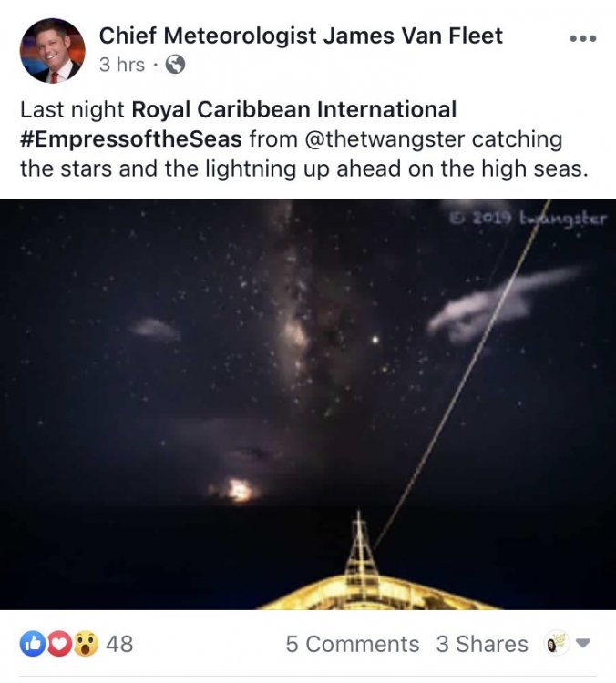Open the 3 hrs post timestamp
Viewport: 616px width, 683px height.
click(121, 65)
